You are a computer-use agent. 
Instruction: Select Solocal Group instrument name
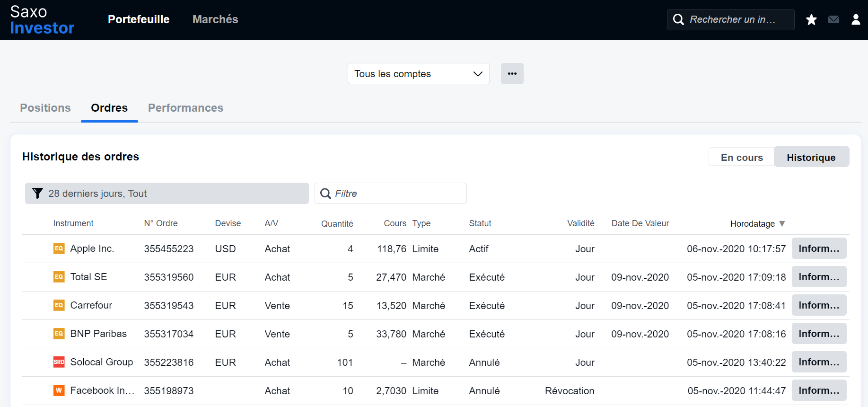click(x=102, y=362)
